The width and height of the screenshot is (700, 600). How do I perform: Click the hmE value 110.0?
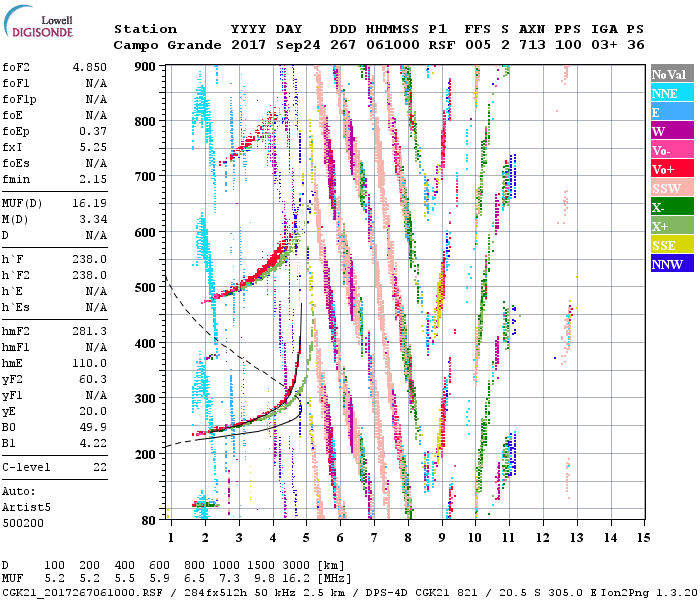coord(90,363)
